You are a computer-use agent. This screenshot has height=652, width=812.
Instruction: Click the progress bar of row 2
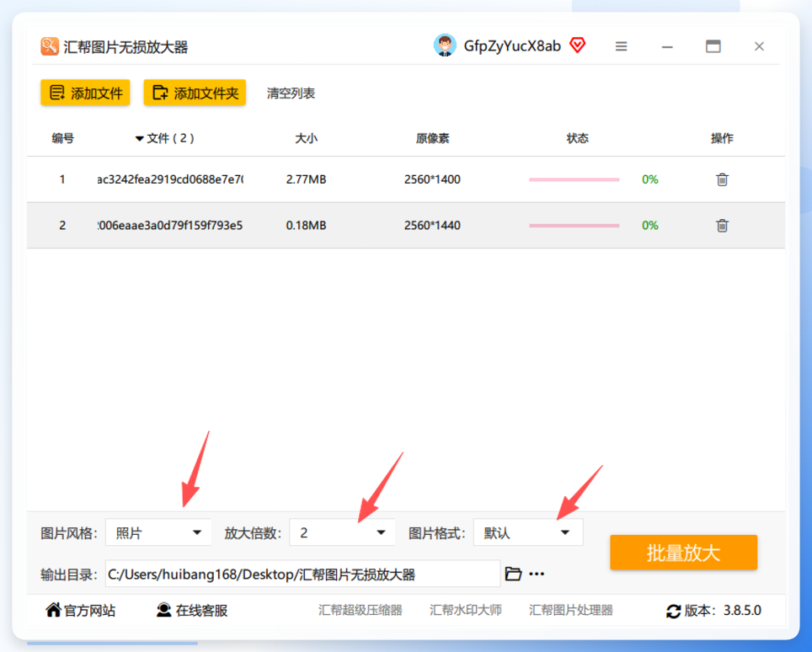[574, 226]
